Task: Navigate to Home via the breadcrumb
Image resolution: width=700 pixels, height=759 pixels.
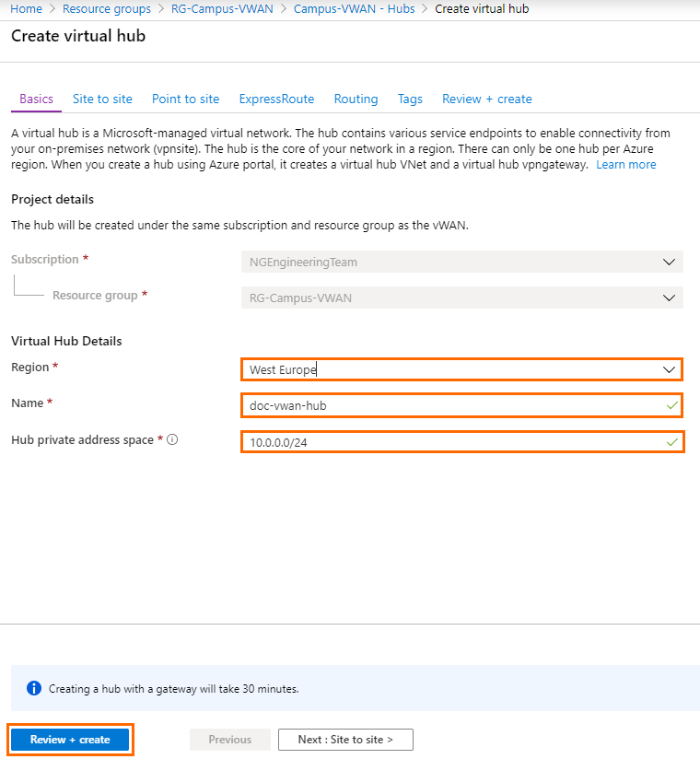Action: 21,8
